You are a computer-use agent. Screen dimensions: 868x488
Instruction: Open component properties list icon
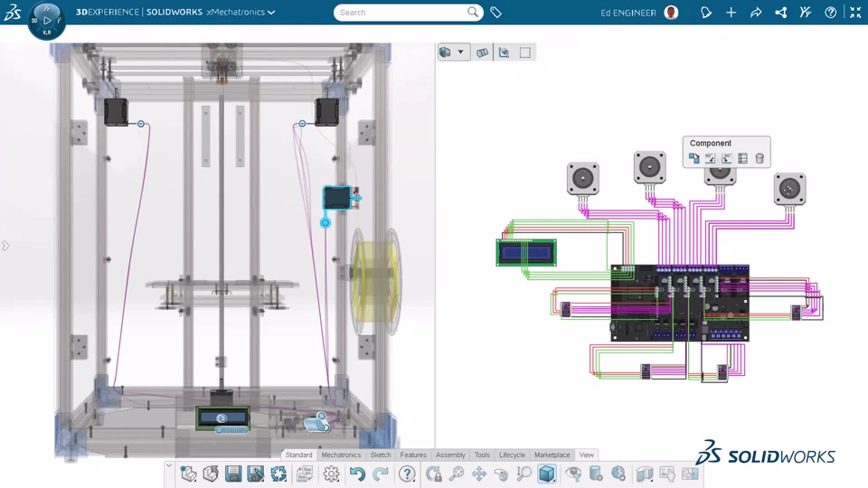coord(743,158)
